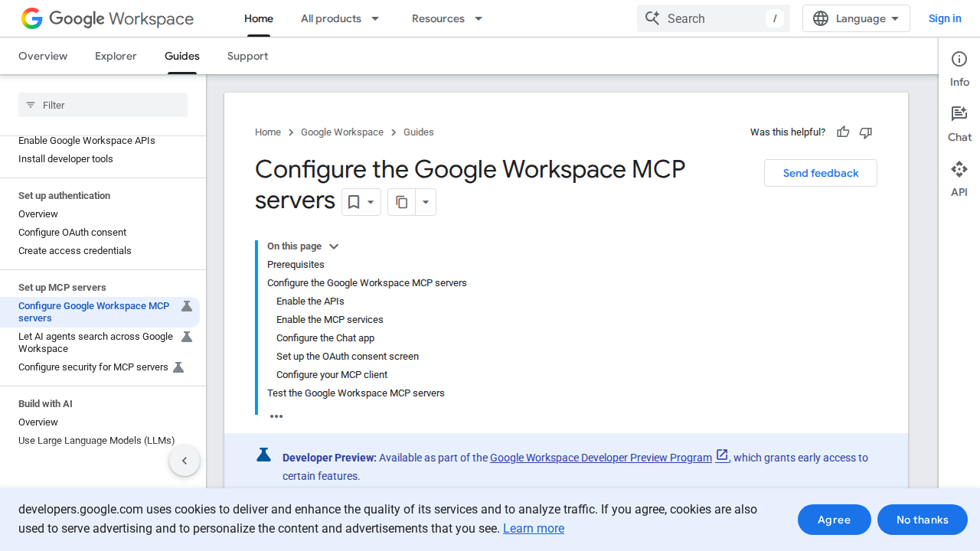
Task: Jump to Test the Google Workspace MCP servers
Action: click(x=356, y=393)
